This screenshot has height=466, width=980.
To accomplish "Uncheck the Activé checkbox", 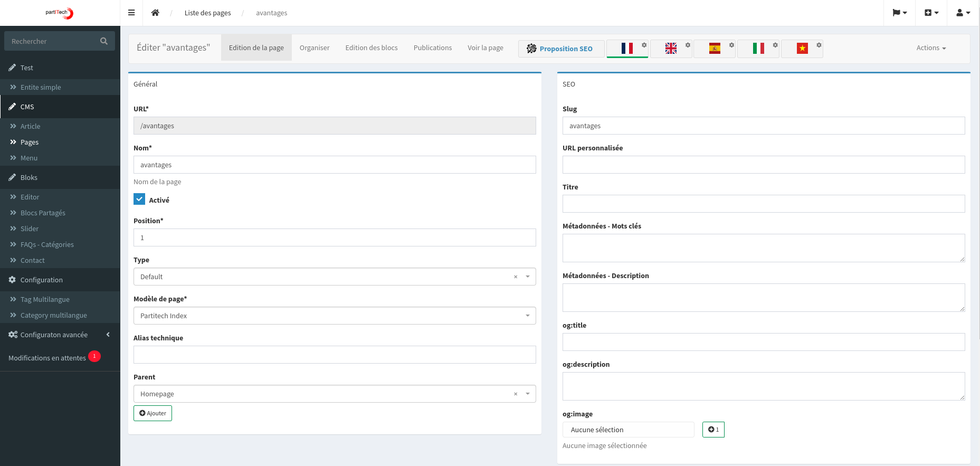I will click(139, 199).
